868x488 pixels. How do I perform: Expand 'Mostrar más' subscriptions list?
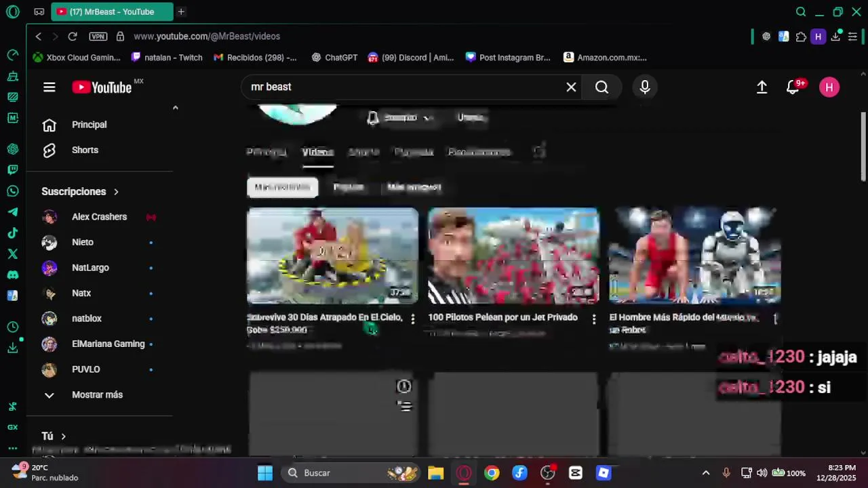click(97, 394)
